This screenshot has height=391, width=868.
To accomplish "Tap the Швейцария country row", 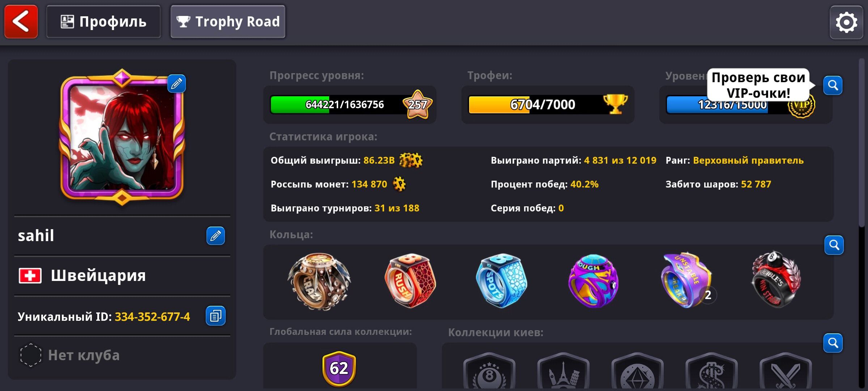I will 122,276.
